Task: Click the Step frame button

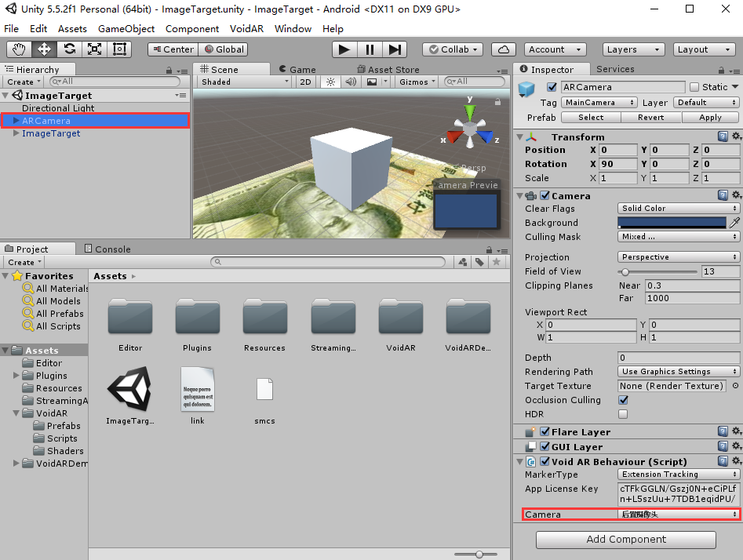Action: tap(394, 49)
